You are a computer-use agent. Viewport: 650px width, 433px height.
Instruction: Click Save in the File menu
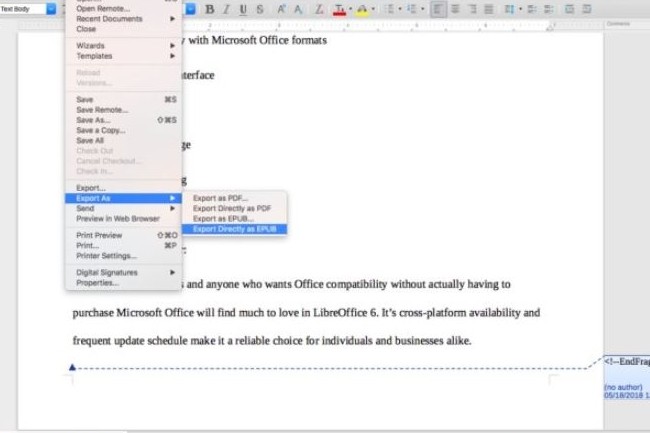[x=124, y=99]
